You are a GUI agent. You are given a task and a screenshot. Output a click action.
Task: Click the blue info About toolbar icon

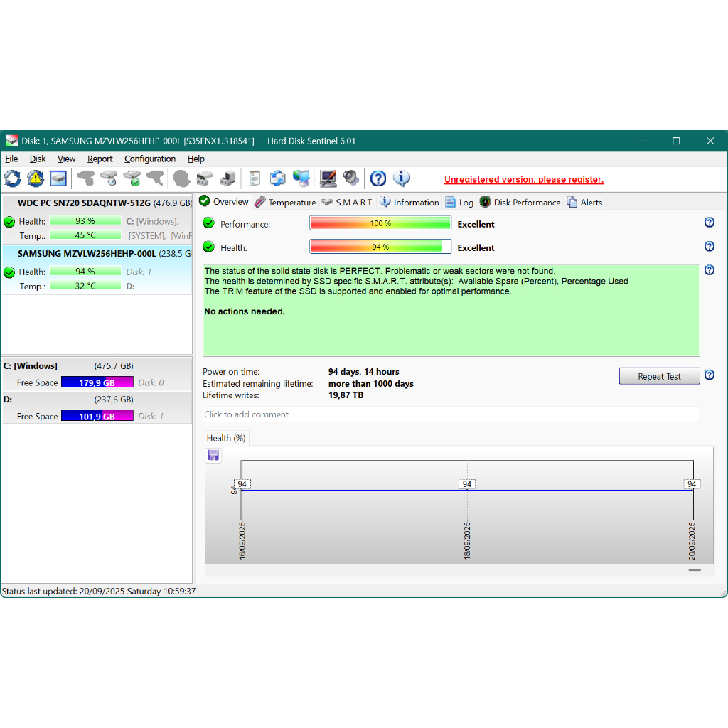click(x=402, y=178)
